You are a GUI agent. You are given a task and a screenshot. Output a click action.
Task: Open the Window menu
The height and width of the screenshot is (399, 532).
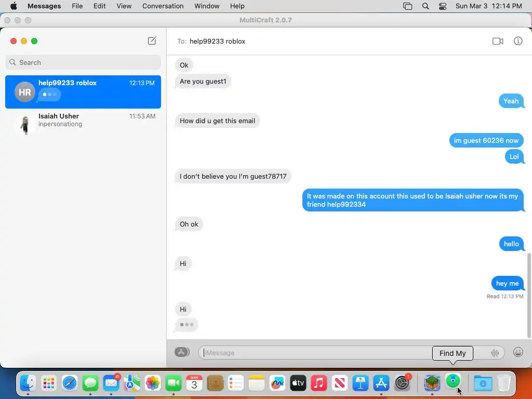207,6
